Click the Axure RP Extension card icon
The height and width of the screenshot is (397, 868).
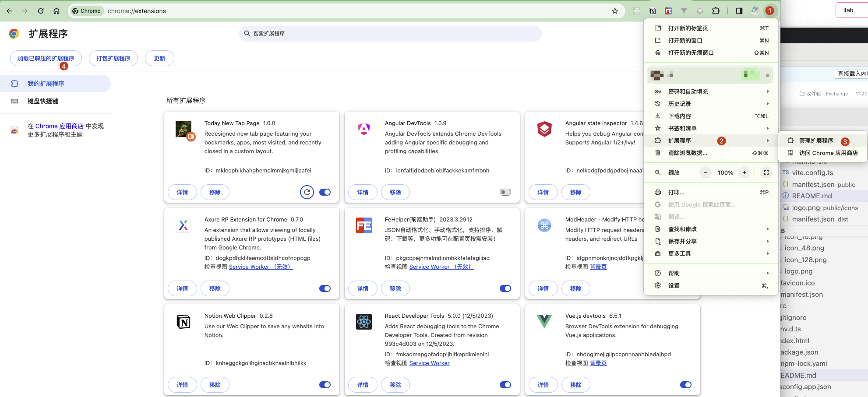pyautogui.click(x=183, y=225)
